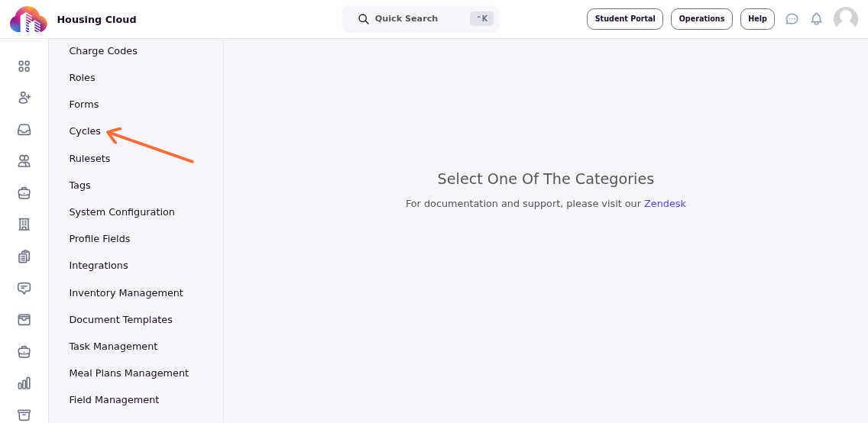This screenshot has width=868, height=423.
Task: Select Roles category
Action: click(x=82, y=77)
